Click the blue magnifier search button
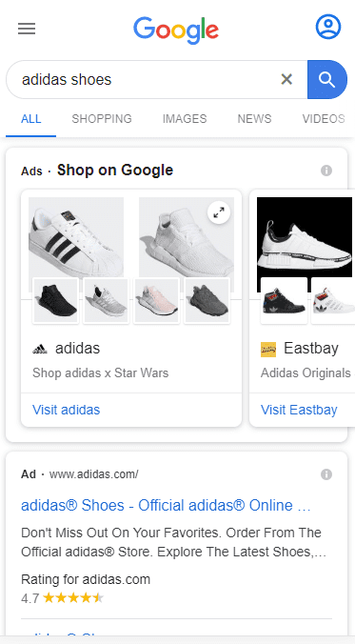 click(327, 79)
